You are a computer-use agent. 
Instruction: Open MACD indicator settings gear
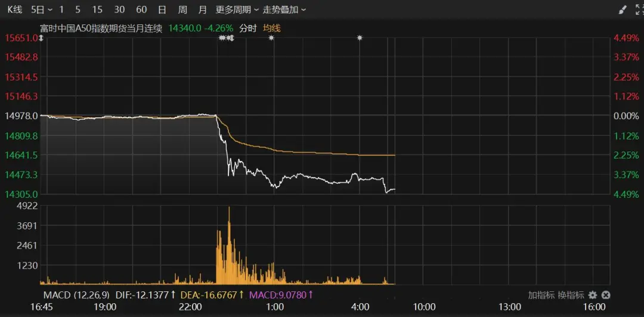(x=593, y=295)
